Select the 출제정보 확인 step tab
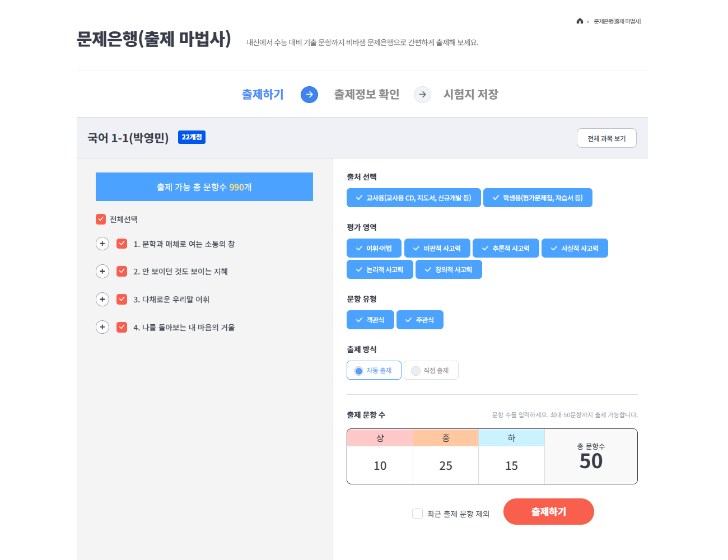This screenshot has width=728, height=560. (367, 95)
